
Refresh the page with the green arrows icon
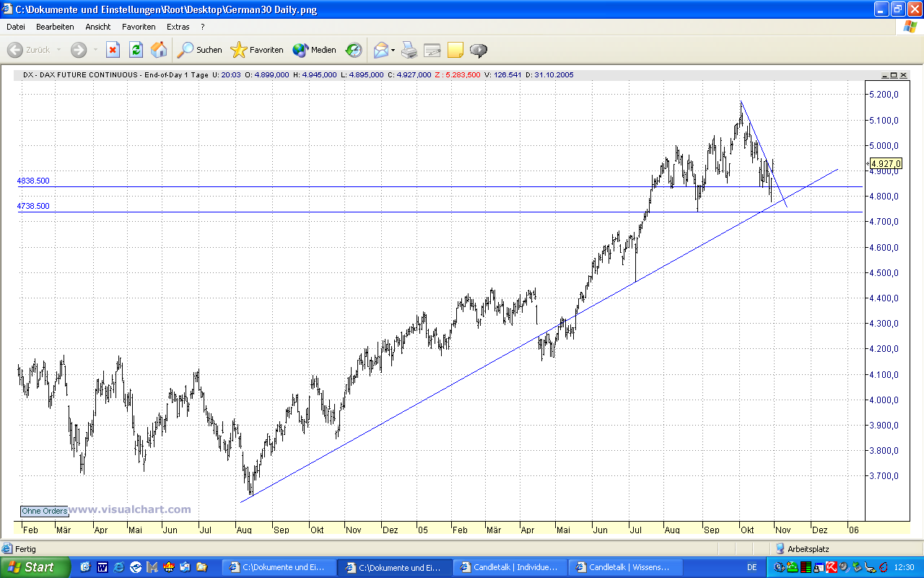coord(136,50)
